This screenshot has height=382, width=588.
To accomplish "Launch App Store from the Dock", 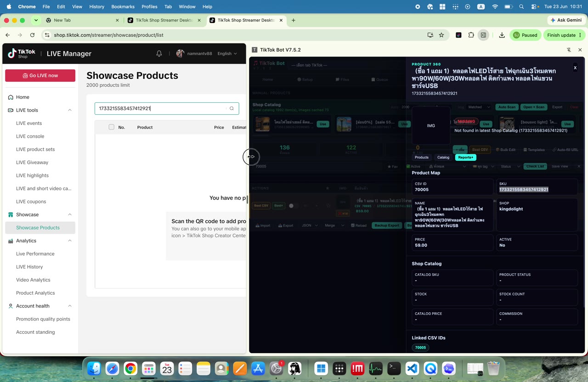I will click(x=258, y=368).
